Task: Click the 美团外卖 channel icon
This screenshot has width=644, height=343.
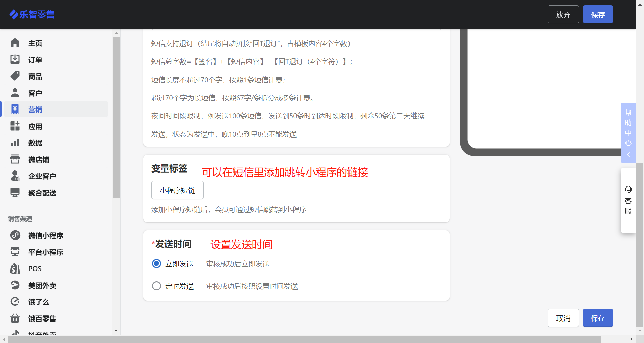Action: 15,285
